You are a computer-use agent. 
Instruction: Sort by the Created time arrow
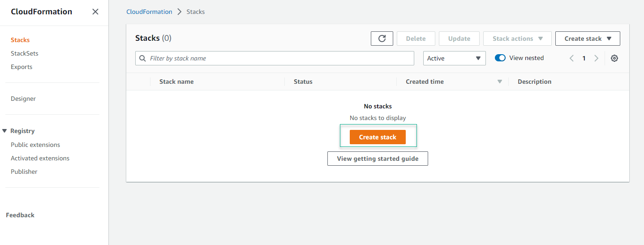500,82
